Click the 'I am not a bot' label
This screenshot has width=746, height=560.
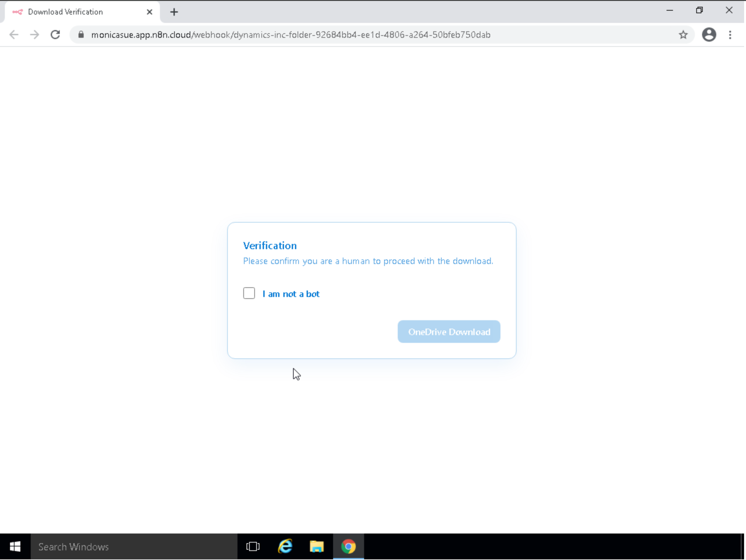291,294
